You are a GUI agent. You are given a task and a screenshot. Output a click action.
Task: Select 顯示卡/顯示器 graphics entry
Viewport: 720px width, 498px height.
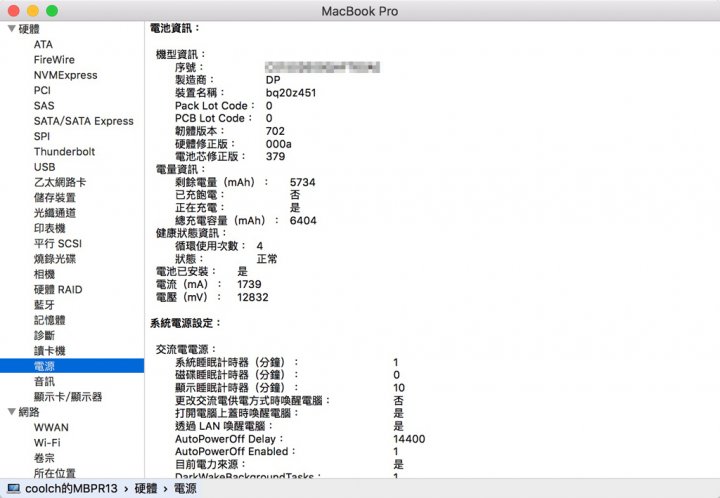click(68, 397)
